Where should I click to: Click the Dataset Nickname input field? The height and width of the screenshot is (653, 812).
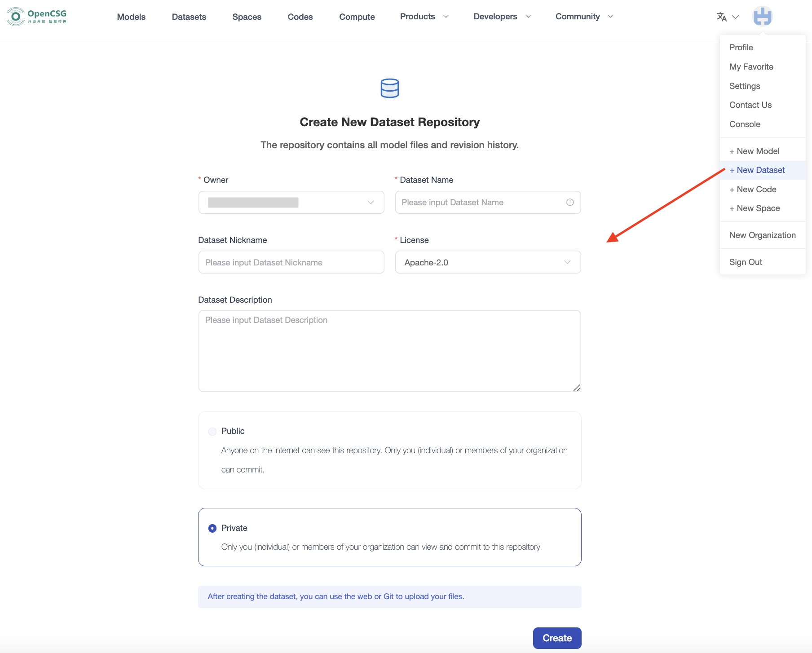click(291, 262)
